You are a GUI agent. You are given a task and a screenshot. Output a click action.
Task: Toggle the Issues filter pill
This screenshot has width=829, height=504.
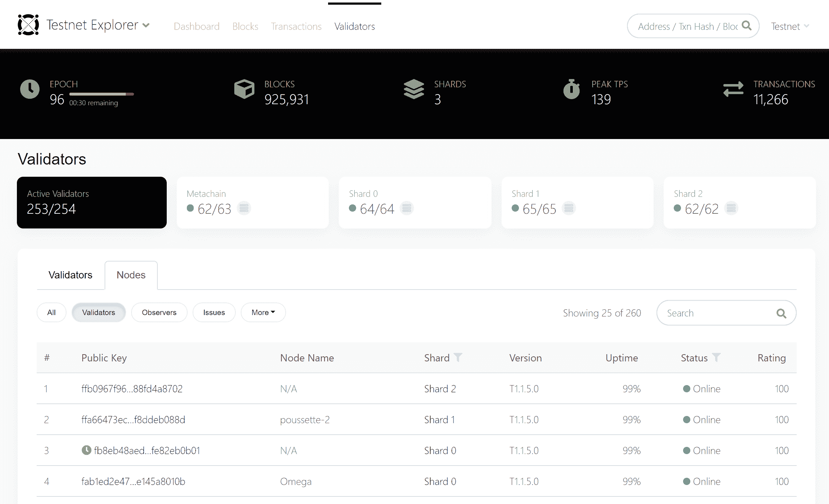[214, 313]
